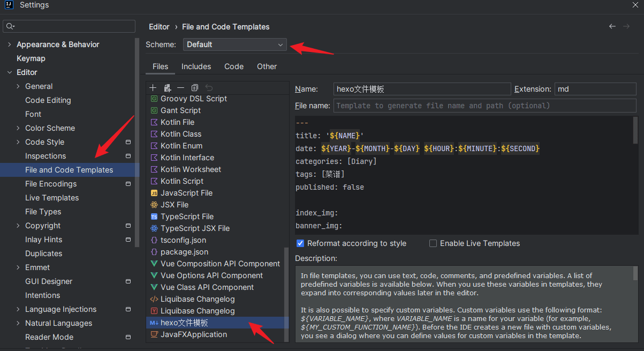The height and width of the screenshot is (351, 644).
Task: Open the Scheme dropdown
Action: 234,44
